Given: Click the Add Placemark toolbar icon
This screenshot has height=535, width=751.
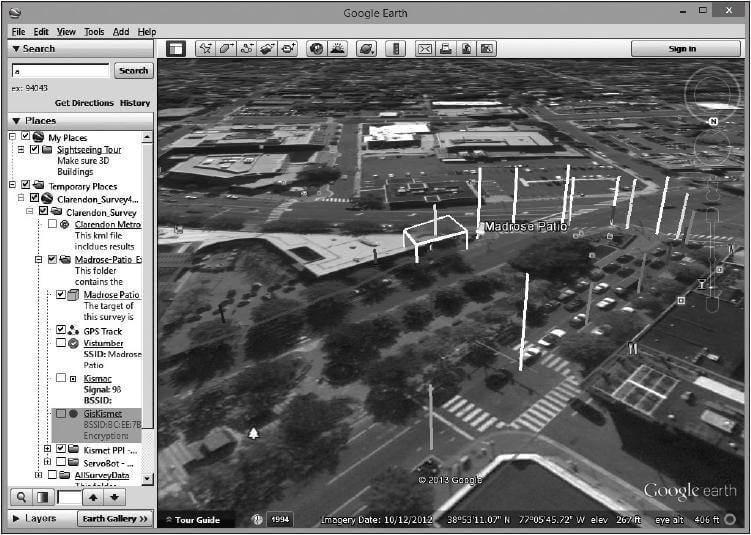Looking at the screenshot, I should [x=205, y=48].
